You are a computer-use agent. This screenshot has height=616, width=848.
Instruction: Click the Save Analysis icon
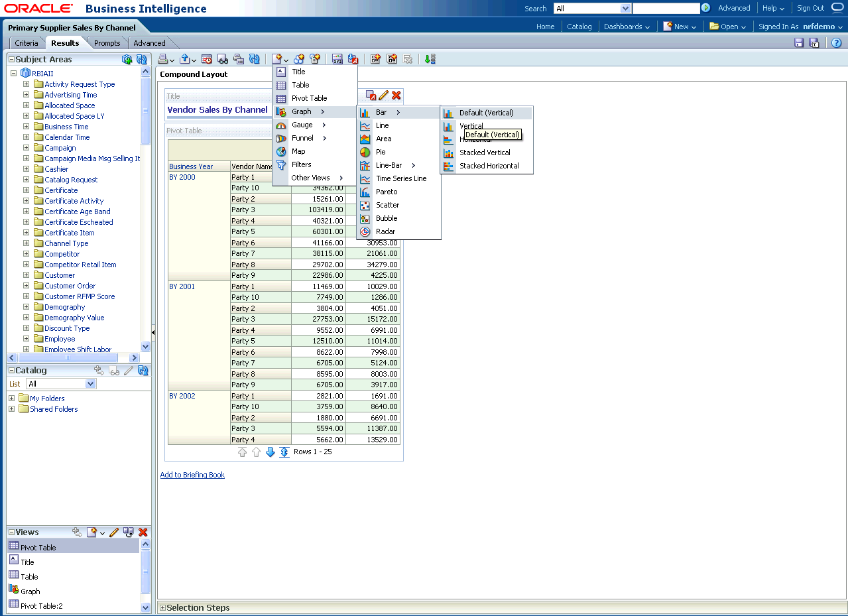pos(799,43)
